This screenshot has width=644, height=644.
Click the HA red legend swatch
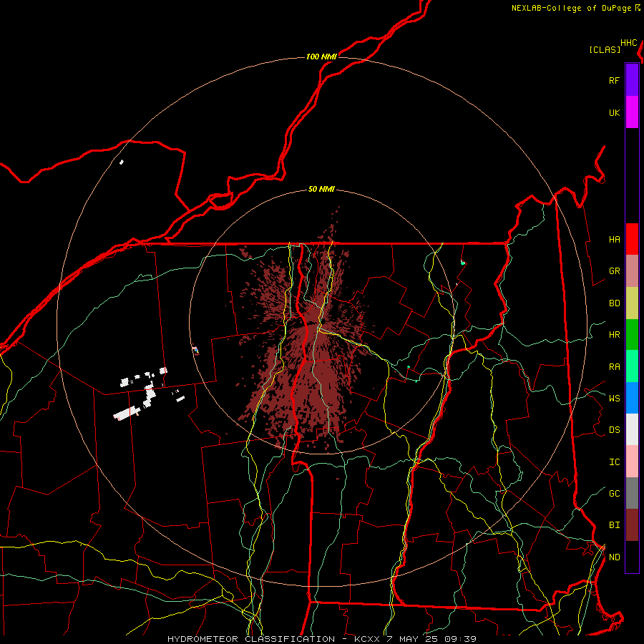632,239
